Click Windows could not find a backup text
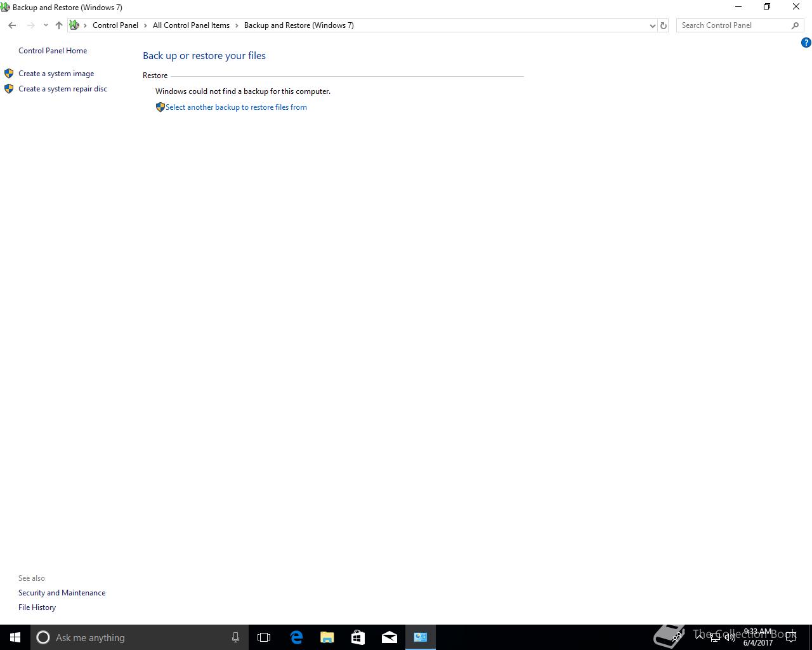Screen dimensions: 812x650 [243, 91]
